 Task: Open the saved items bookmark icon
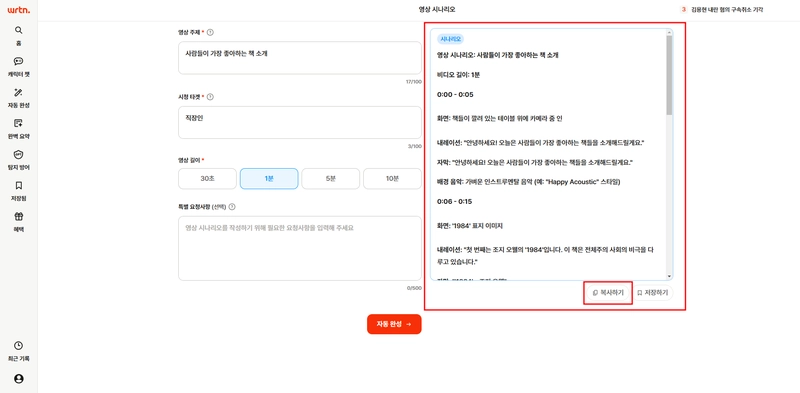click(x=19, y=185)
